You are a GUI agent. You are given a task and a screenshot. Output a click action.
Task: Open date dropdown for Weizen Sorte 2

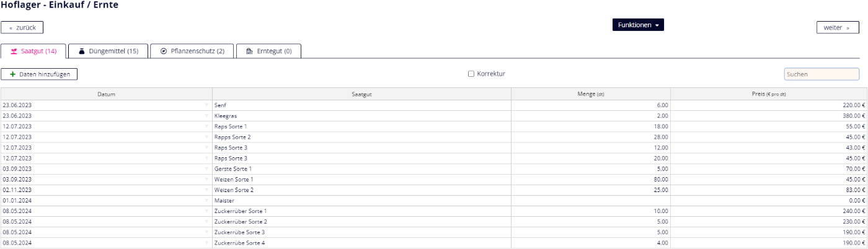[x=206, y=190]
